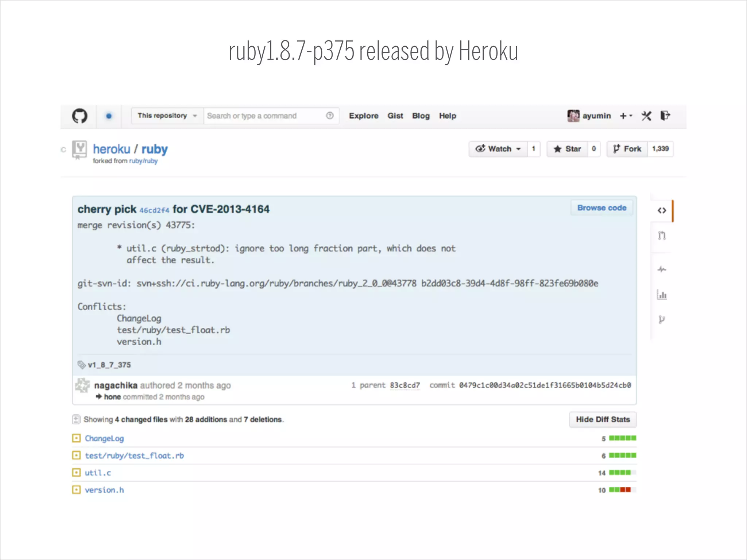Click the tag icon beside v1_8_7_375
The width and height of the screenshot is (747, 560).
coord(82,365)
